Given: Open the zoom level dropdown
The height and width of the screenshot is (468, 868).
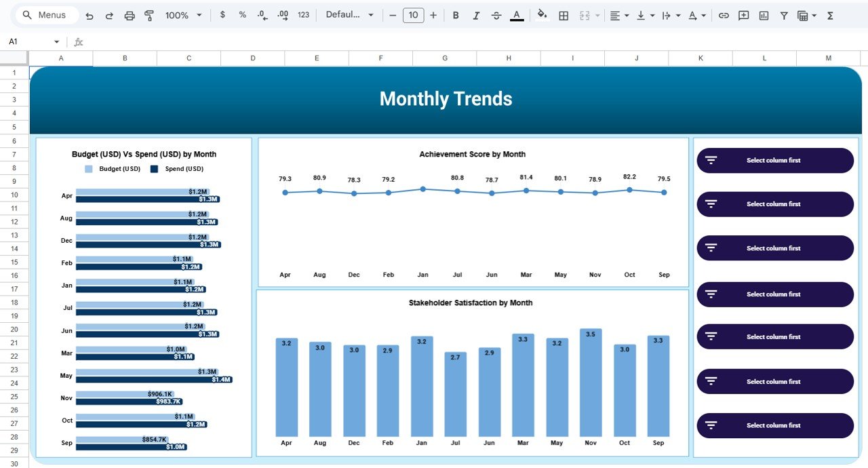Looking at the screenshot, I should (182, 15).
